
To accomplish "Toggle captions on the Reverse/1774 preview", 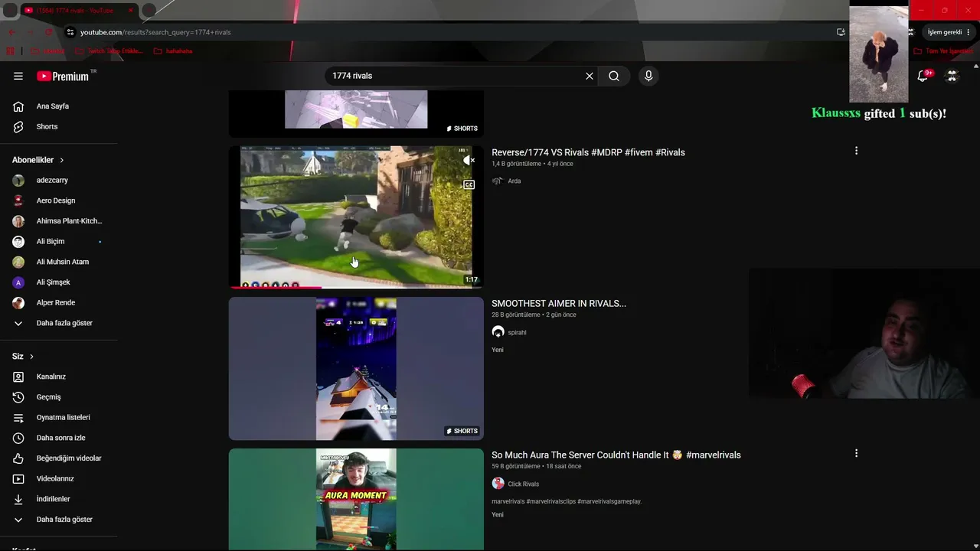I will click(x=469, y=184).
